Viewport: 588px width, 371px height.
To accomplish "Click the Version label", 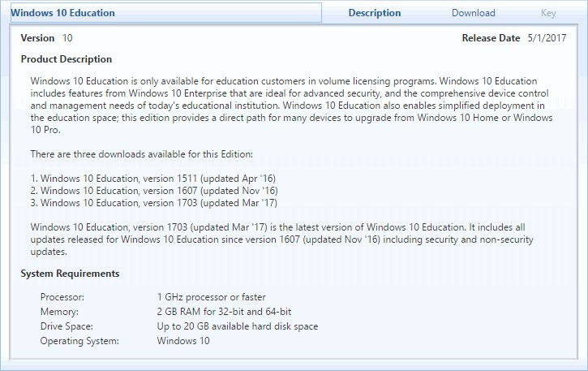I will pyautogui.click(x=37, y=38).
